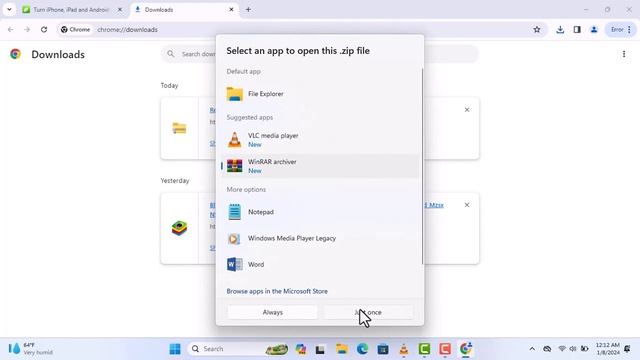
Task: Close the Downloads tab
Action: click(x=231, y=9)
